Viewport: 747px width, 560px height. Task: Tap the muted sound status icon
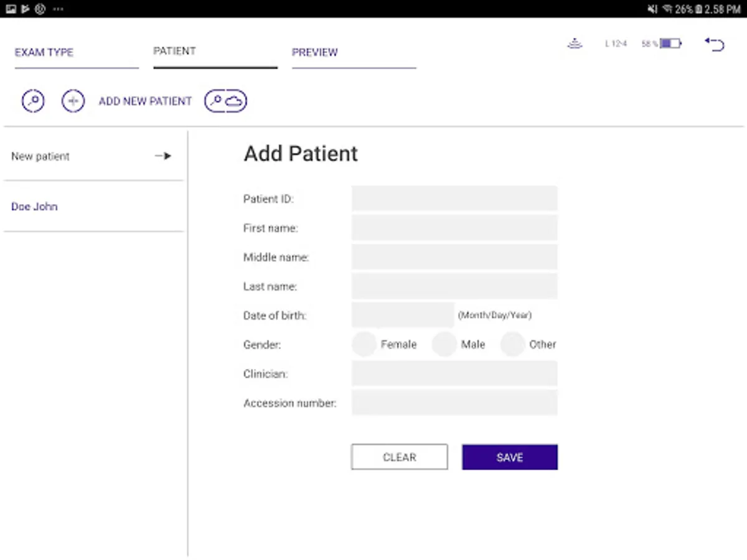tap(652, 9)
